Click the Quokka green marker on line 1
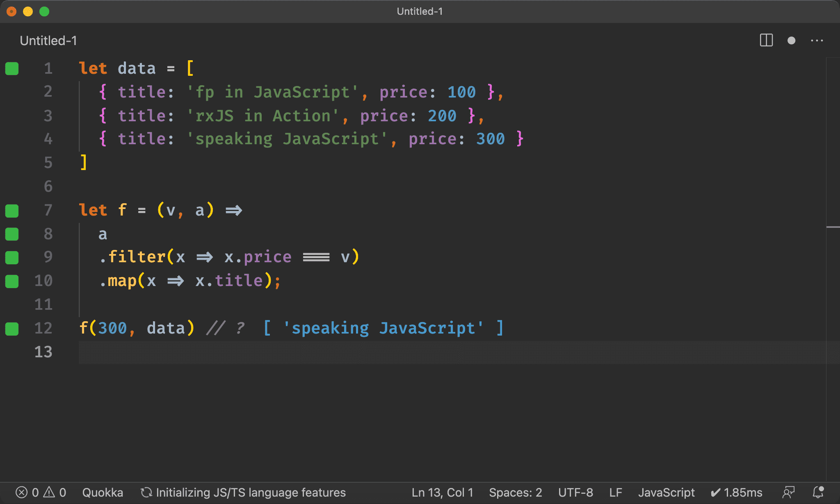This screenshot has height=504, width=840. [12, 68]
